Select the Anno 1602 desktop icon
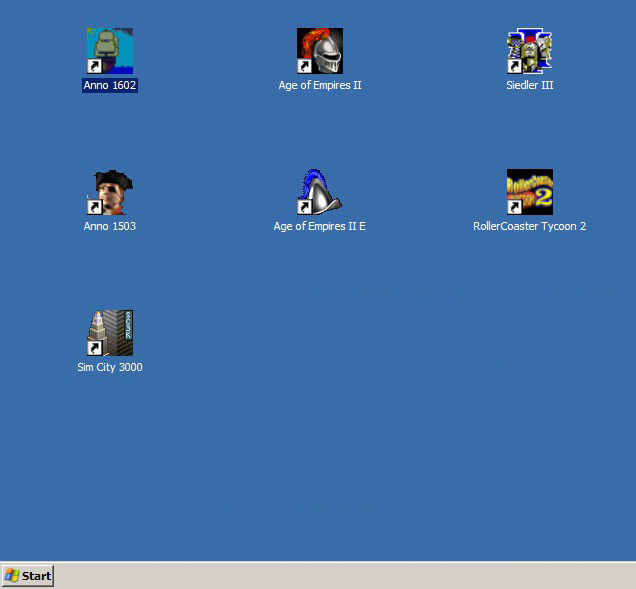Viewport: 636px width, 589px height. pos(110,51)
